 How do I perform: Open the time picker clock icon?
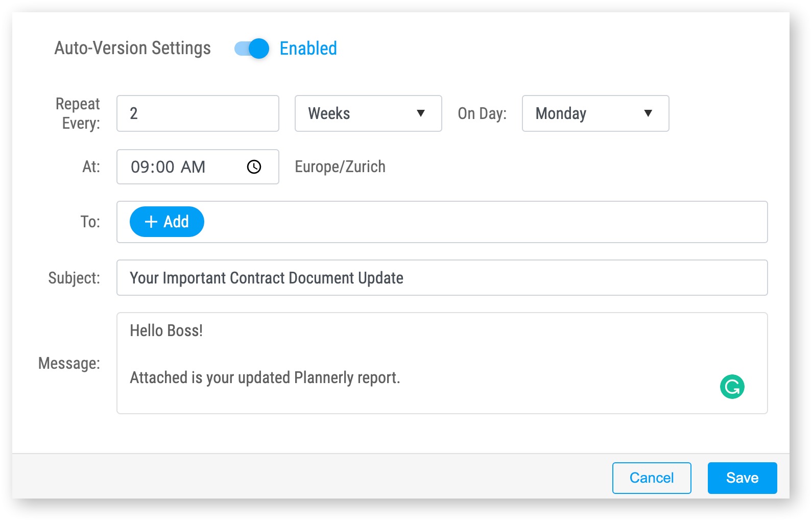click(x=254, y=167)
